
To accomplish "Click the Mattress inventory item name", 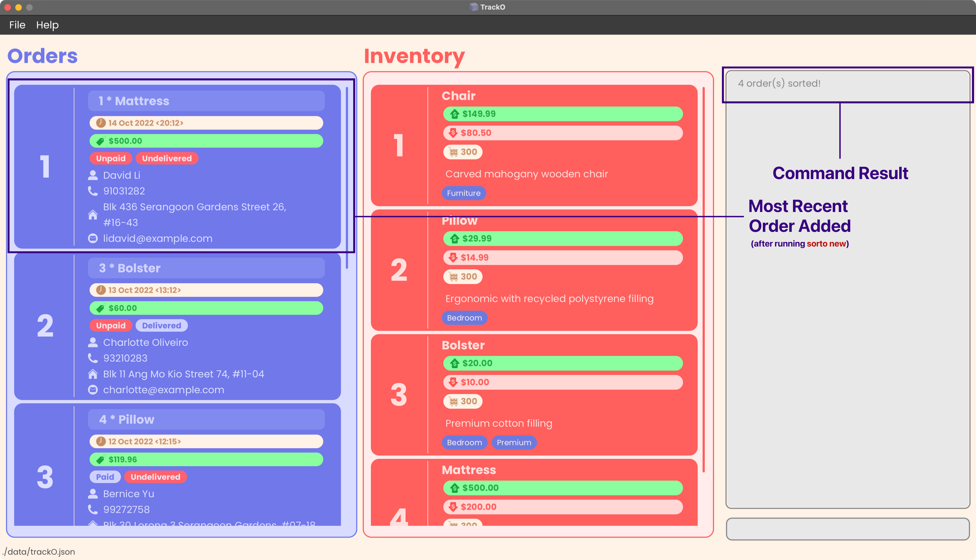I will point(469,470).
